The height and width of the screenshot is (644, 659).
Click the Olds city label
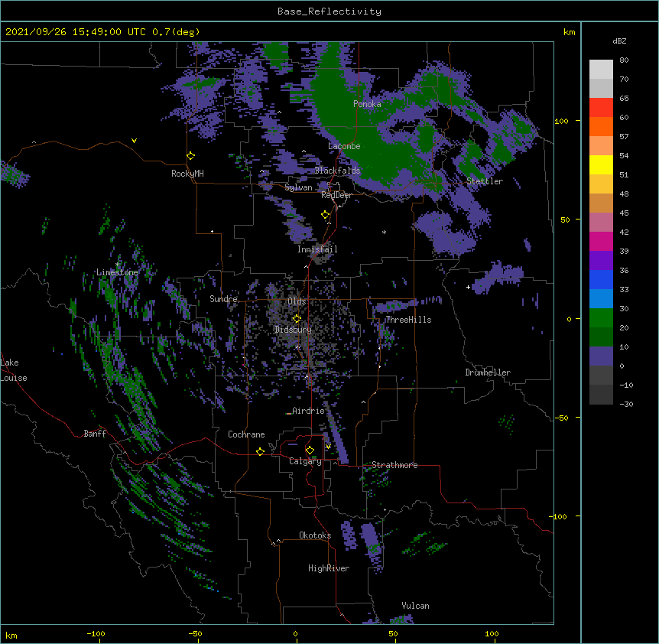pyautogui.click(x=297, y=301)
